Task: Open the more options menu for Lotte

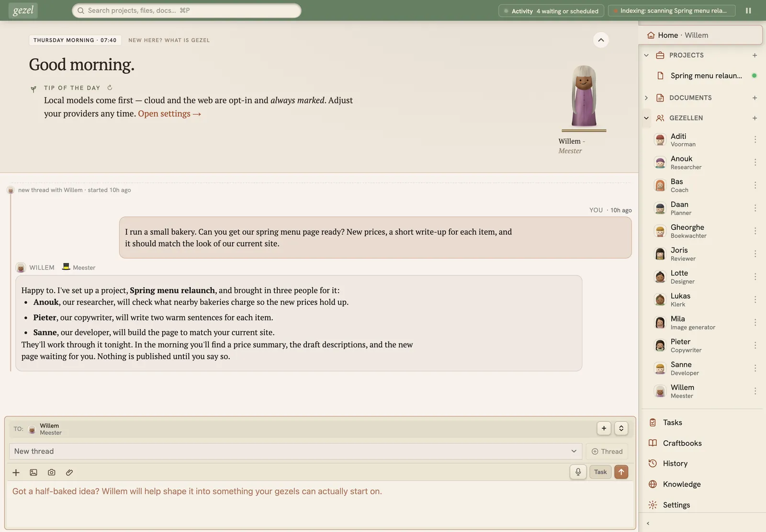Action: pos(755,277)
